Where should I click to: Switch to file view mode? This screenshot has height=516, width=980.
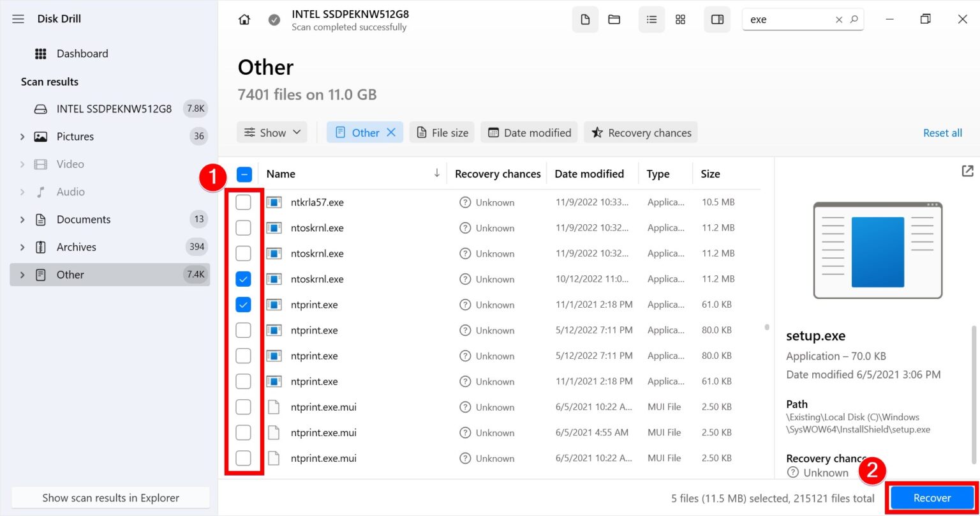tap(584, 19)
